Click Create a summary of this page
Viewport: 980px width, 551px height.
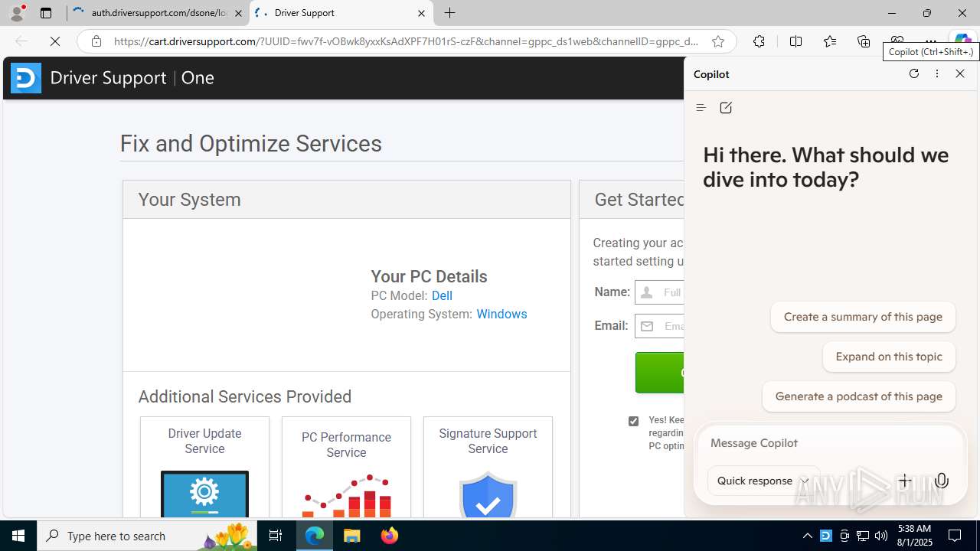(863, 317)
